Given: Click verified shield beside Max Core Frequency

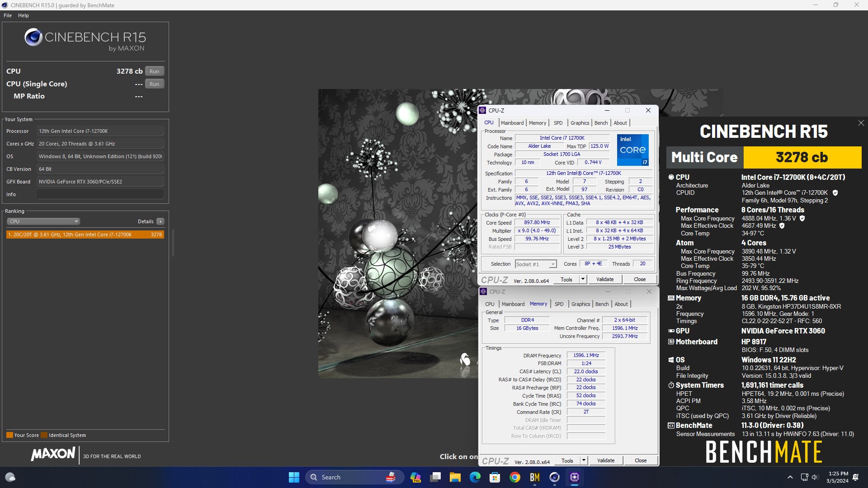Looking at the screenshot, I should coord(802,218).
